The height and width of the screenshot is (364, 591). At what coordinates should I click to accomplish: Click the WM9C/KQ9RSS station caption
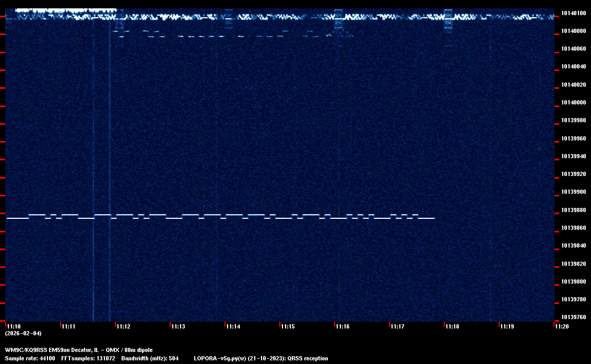pyautogui.click(x=79, y=350)
